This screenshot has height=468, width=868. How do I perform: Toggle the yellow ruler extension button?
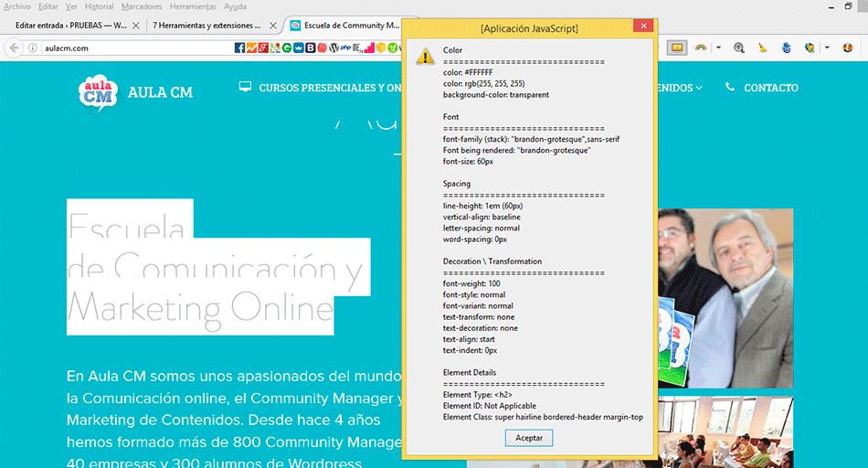(676, 48)
